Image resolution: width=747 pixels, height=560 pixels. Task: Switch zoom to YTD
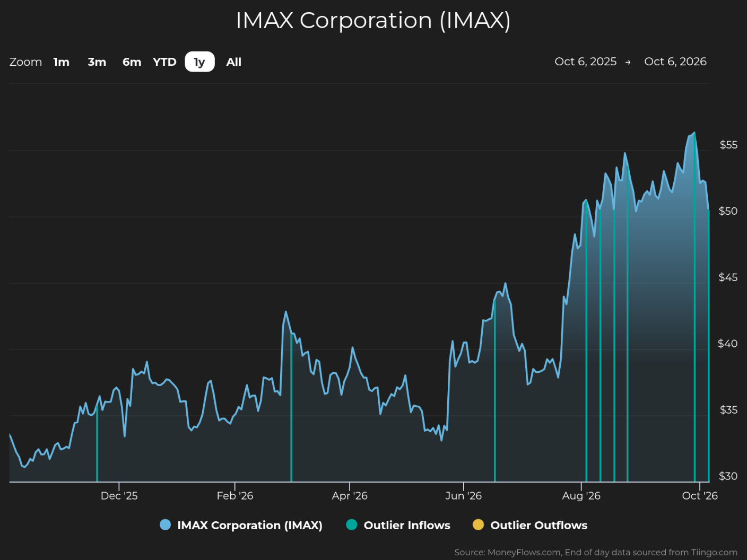(x=164, y=62)
